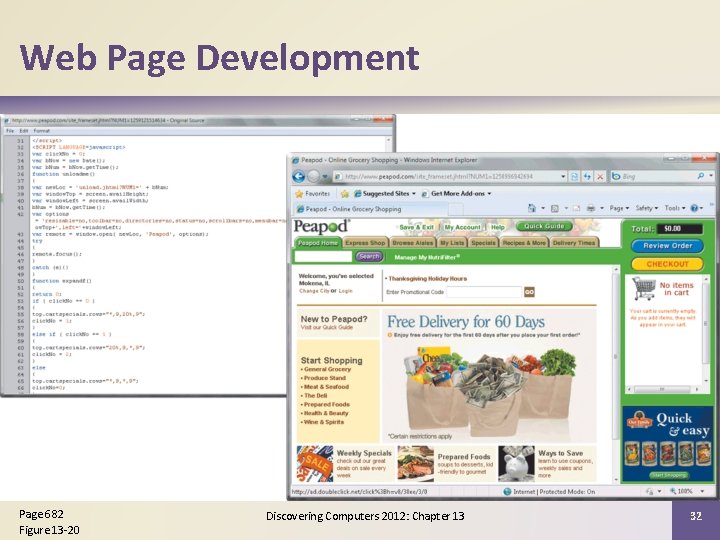Click the Change City link

[x=314, y=291]
